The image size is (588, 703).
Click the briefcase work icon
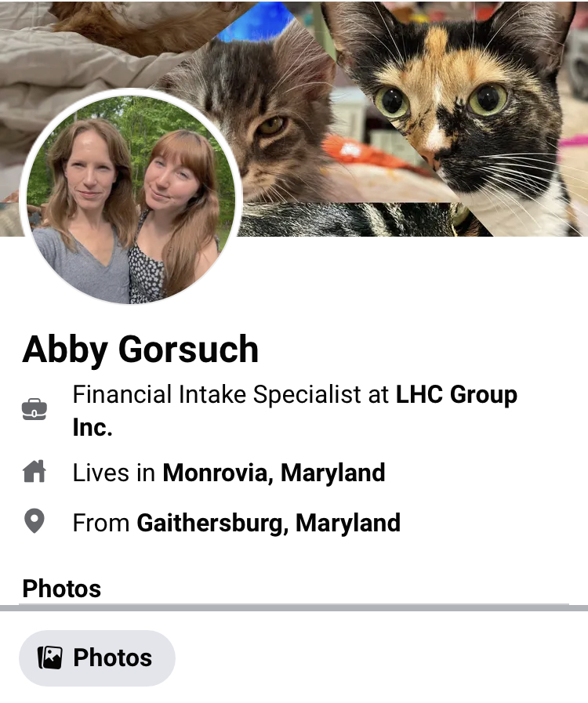(x=34, y=409)
